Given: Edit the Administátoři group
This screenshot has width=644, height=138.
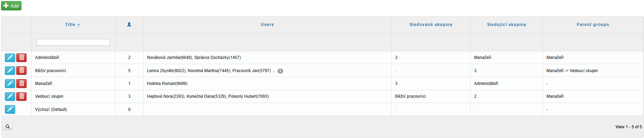Looking at the screenshot, I should (10, 58).
